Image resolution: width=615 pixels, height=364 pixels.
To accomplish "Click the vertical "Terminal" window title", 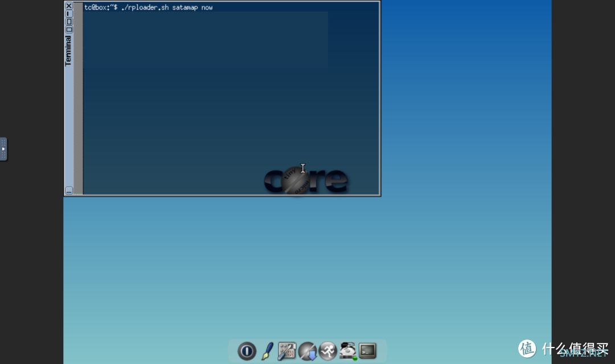I will click(68, 51).
